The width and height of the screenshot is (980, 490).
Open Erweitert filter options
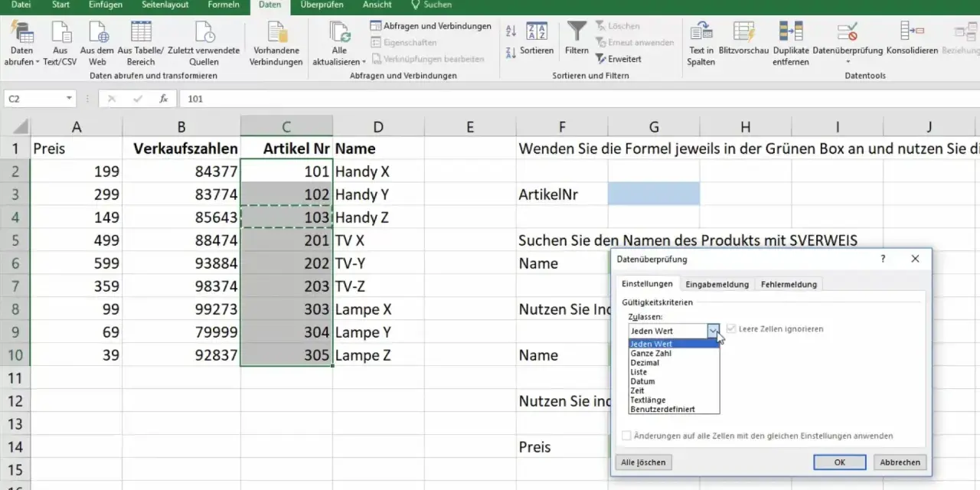[x=619, y=59]
